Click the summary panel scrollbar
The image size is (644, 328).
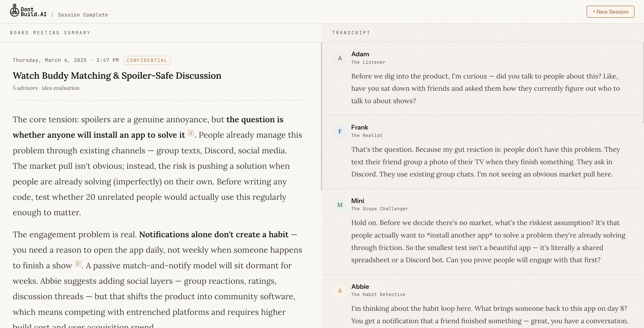point(322,116)
